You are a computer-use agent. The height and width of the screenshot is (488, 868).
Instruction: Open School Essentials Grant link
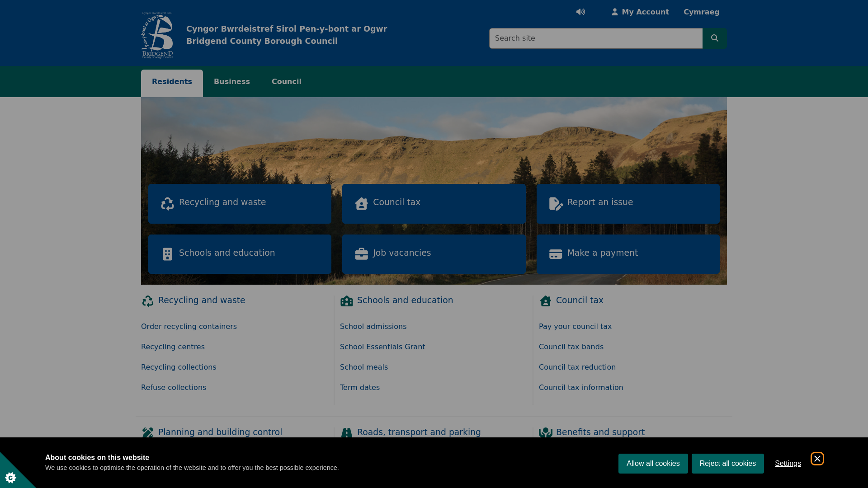(382, 347)
